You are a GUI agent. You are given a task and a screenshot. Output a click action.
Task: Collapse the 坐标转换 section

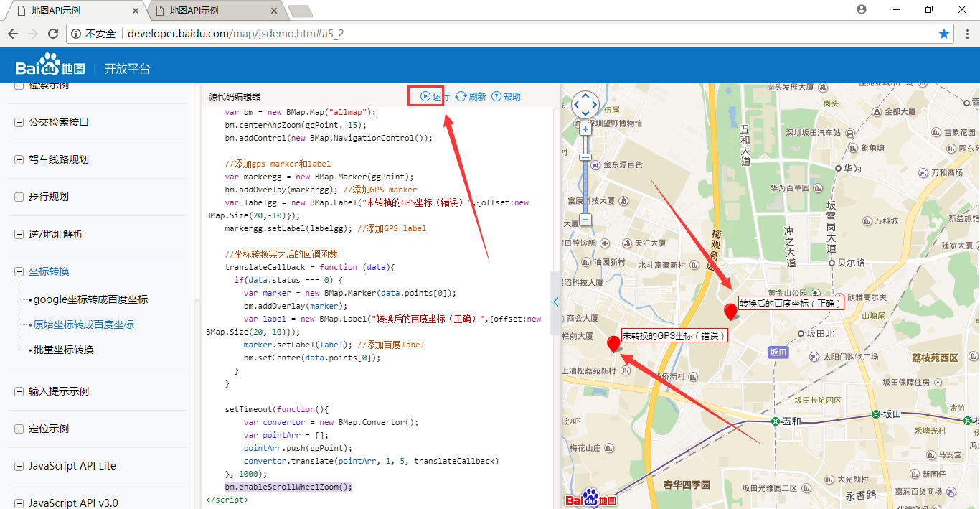point(18,271)
